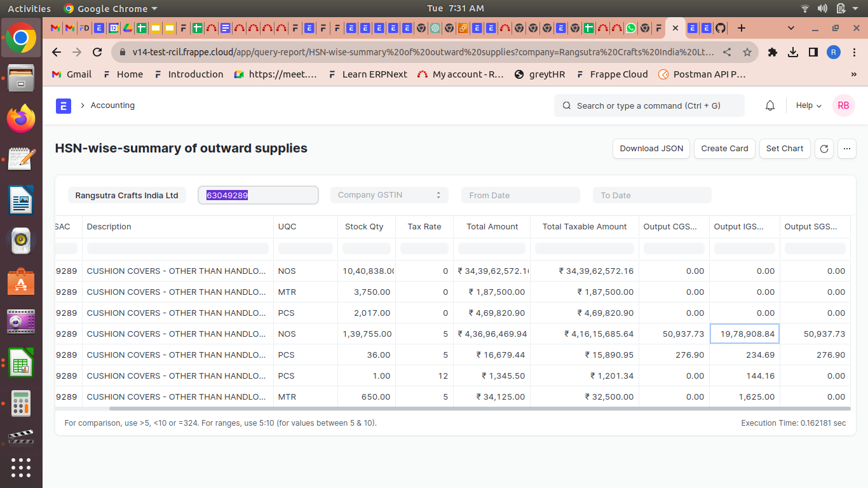Open the report options ellipsis menu
The image size is (868, 488).
(846, 148)
